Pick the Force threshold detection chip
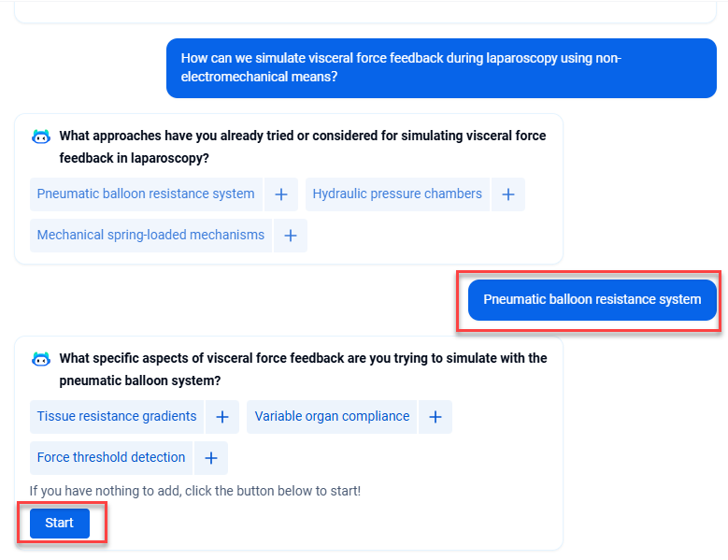This screenshot has width=728, height=560. click(111, 458)
